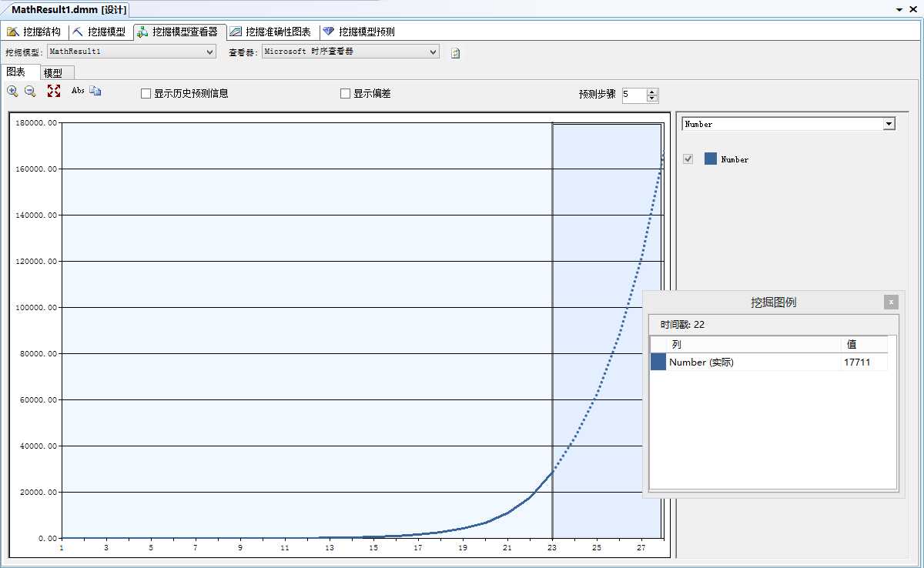Viewport: 924px width, 568px height.
Task: Enable 显示偏差 checkbox
Action: pyautogui.click(x=345, y=94)
